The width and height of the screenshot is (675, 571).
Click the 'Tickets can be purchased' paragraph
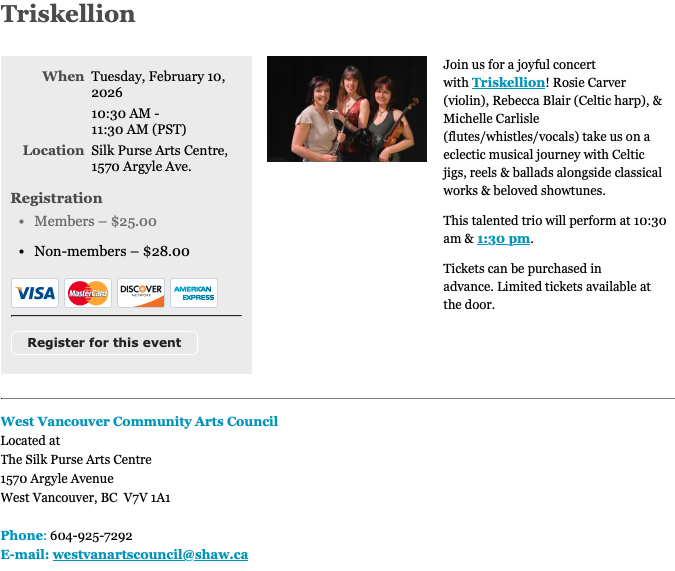pyautogui.click(x=546, y=286)
